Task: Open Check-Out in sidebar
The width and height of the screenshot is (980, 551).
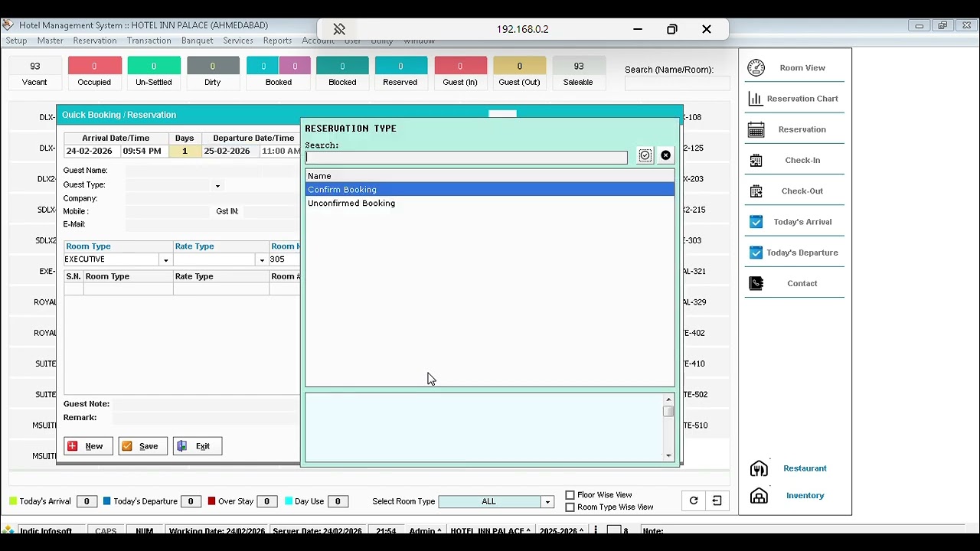Action: (795, 191)
